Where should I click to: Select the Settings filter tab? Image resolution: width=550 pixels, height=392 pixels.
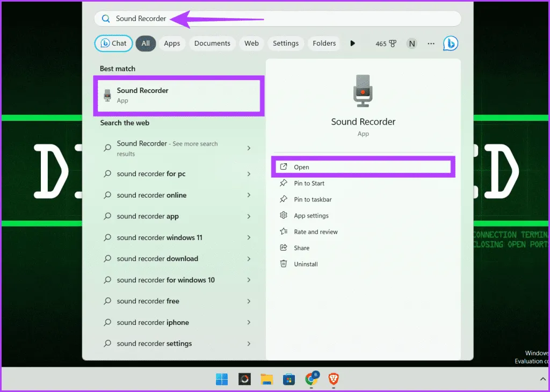click(285, 43)
